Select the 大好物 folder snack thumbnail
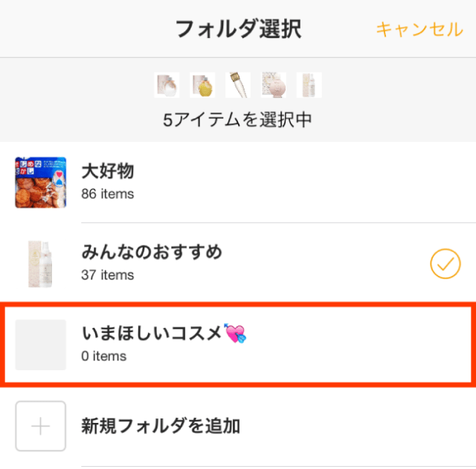Screen dimensions: 476x469 point(41,182)
